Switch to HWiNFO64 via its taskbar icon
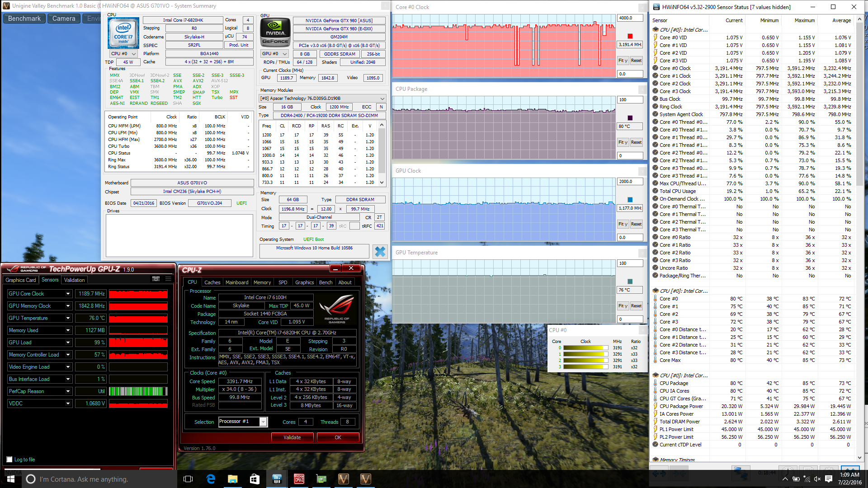The image size is (868, 488). click(x=277, y=479)
